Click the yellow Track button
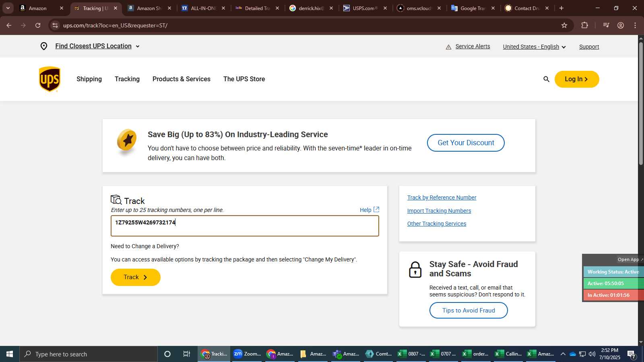 click(x=136, y=277)
